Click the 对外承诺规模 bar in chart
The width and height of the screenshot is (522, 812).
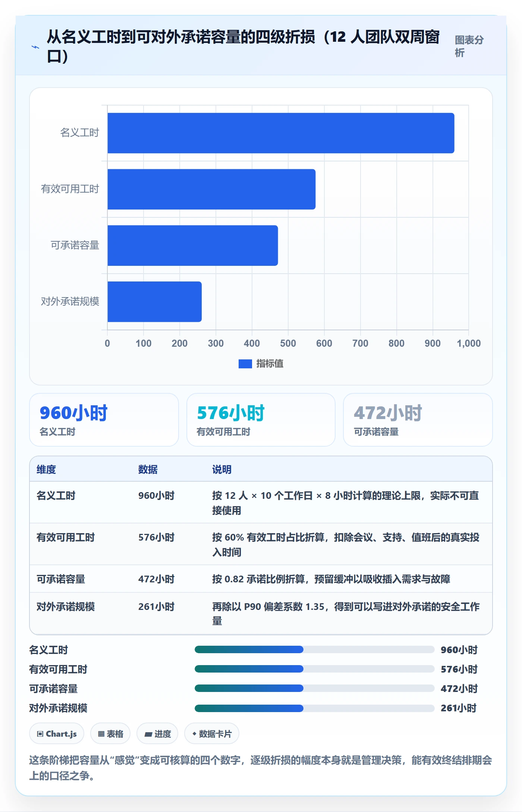pos(155,302)
